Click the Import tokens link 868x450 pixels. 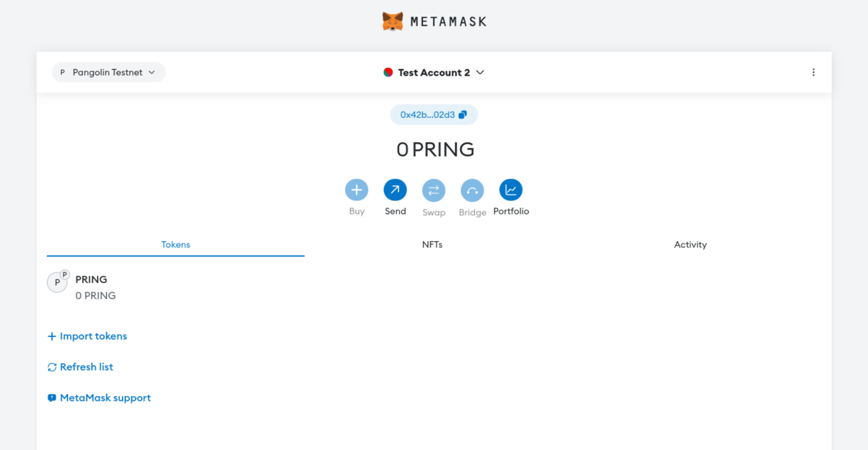point(87,336)
